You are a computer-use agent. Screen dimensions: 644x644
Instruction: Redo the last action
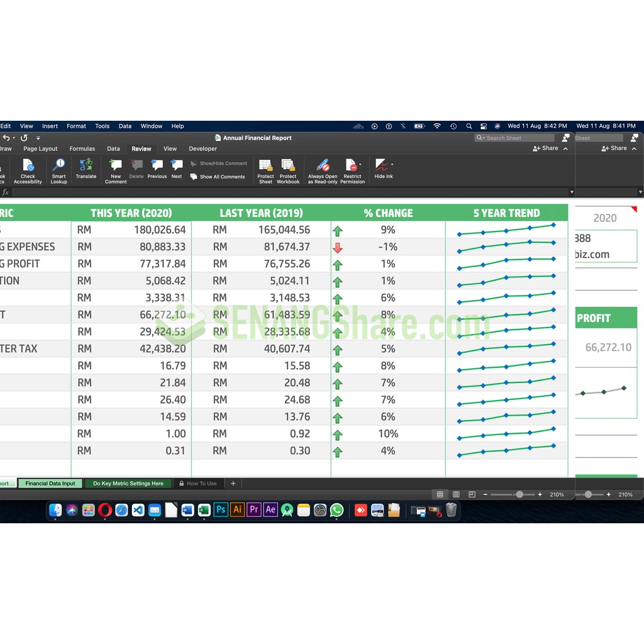click(25, 138)
